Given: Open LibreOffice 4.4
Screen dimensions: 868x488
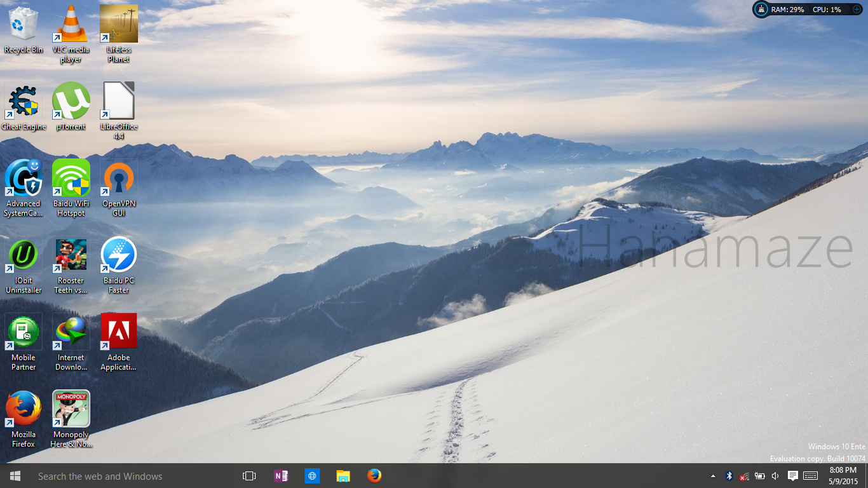Looking at the screenshot, I should (118, 100).
